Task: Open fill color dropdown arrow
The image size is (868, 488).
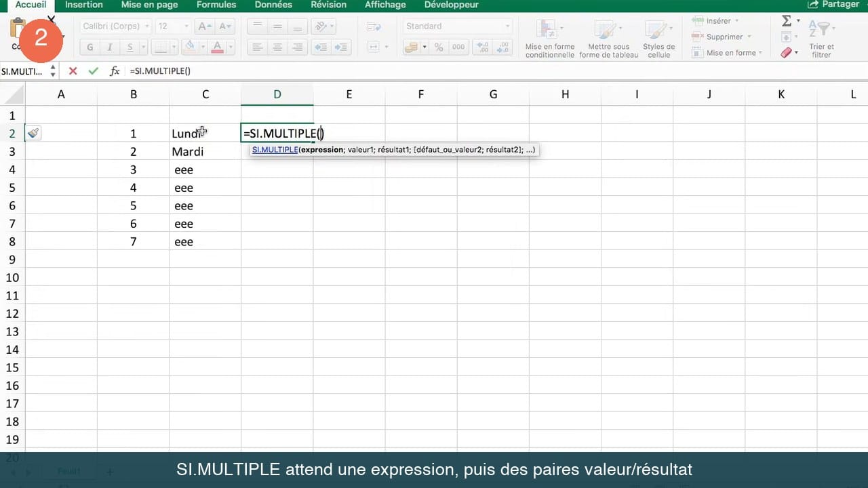Action: click(202, 47)
